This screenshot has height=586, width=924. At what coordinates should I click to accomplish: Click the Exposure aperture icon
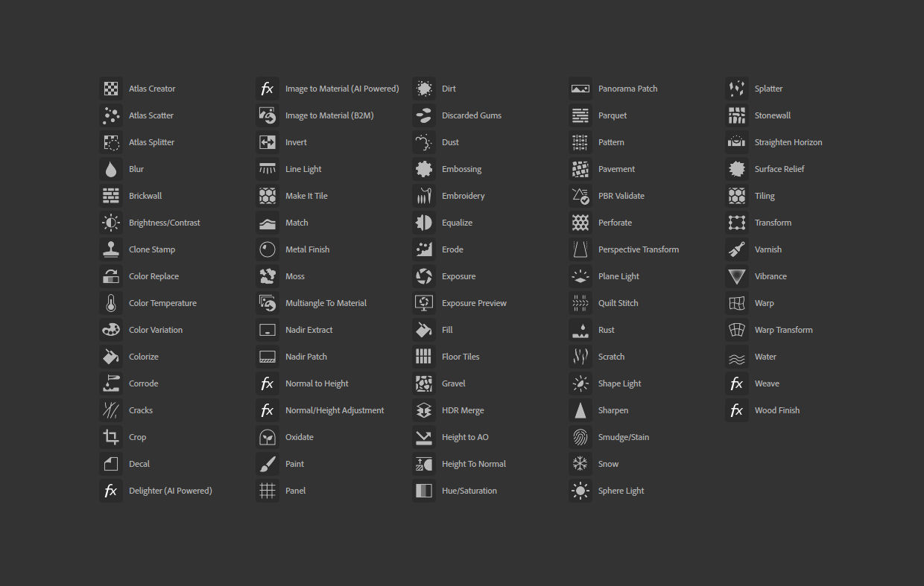(x=424, y=276)
